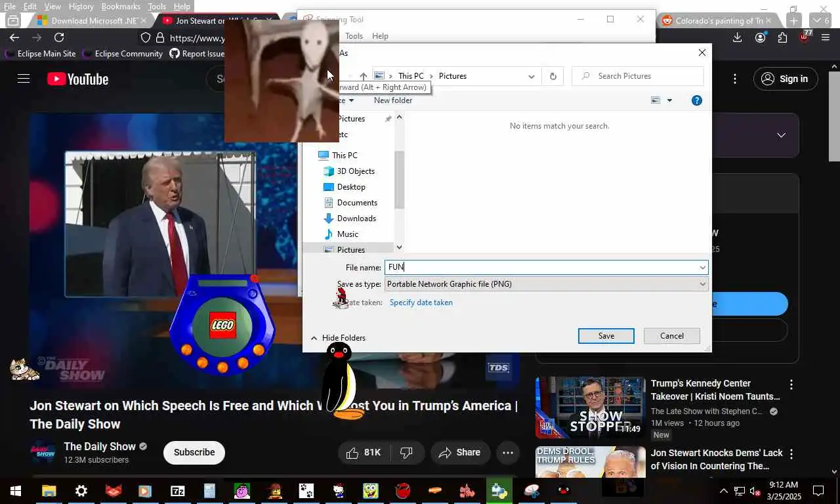Open Firefox extensions puzzle icon
Screen dimensions: 840x504
click(782, 38)
